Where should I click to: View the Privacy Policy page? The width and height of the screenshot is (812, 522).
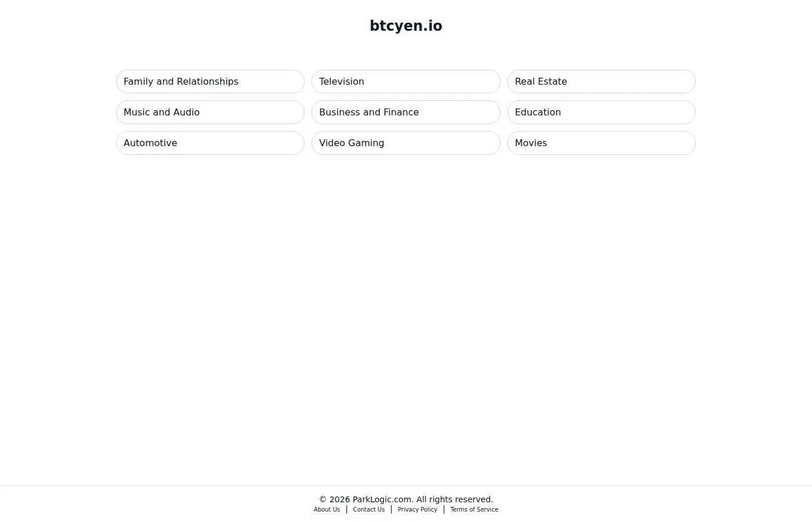(x=418, y=510)
